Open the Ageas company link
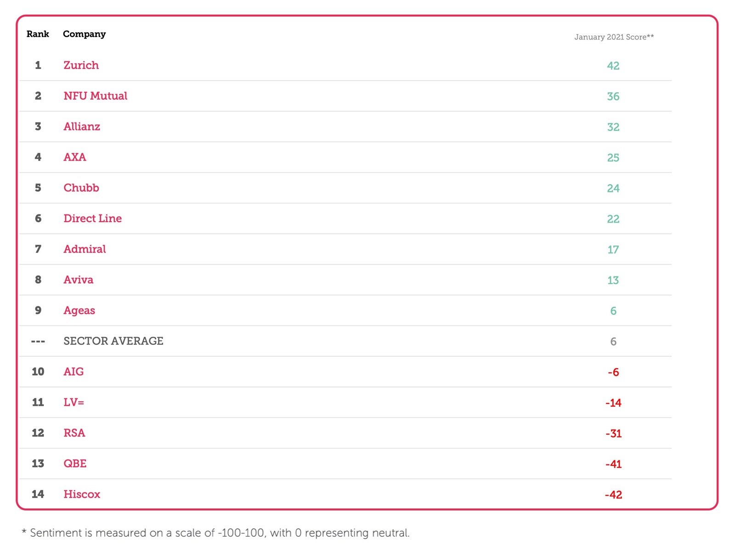Screen dimensions: 735x560 [x=79, y=311]
